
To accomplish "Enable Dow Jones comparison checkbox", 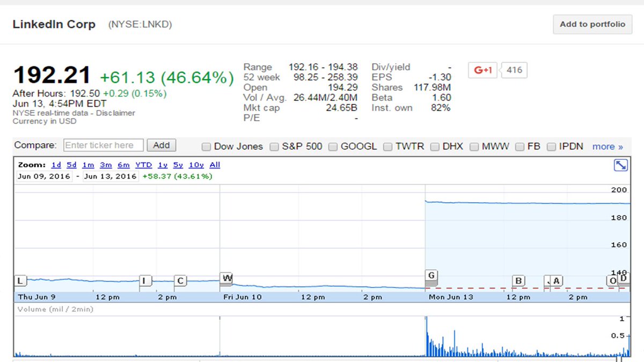I will (x=206, y=146).
